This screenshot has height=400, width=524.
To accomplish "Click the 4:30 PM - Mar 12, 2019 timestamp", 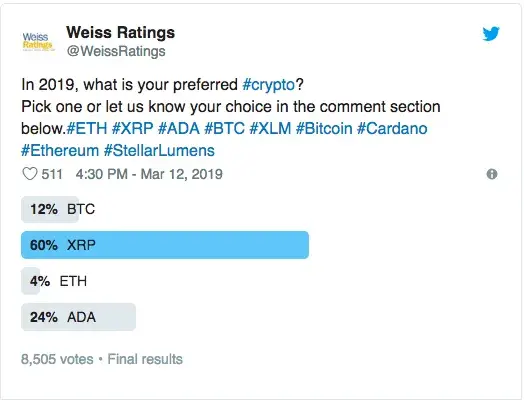I will pos(149,174).
